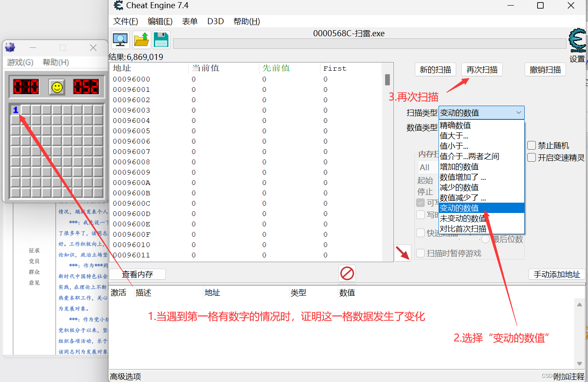Choose 数值减少了 ... option
Screen dimensions: 588x382
tap(482, 198)
